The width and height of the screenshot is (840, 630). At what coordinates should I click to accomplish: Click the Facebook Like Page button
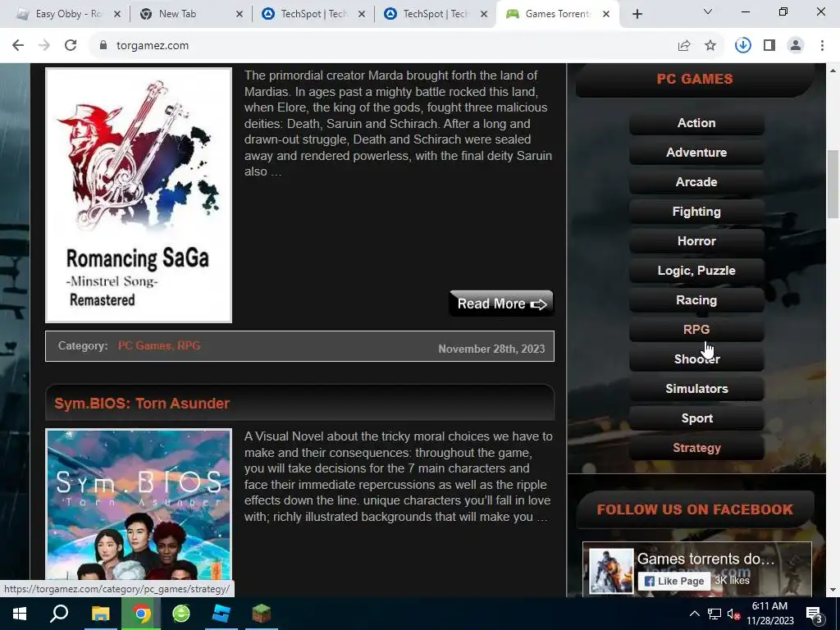point(674,582)
